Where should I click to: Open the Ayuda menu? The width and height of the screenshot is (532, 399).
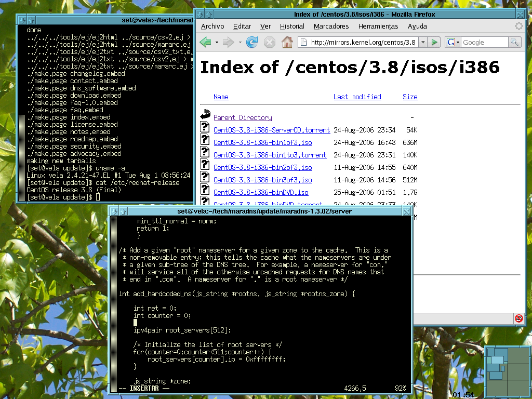(x=417, y=26)
